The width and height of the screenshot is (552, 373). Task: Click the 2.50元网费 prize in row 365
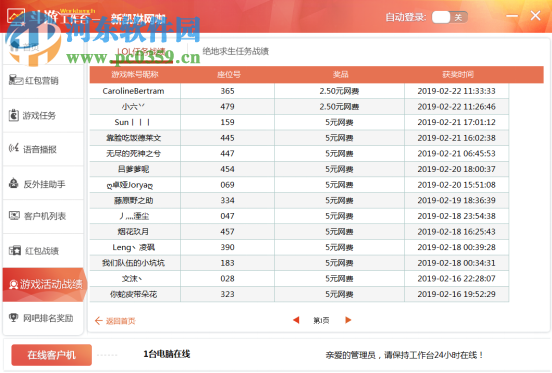[339, 91]
